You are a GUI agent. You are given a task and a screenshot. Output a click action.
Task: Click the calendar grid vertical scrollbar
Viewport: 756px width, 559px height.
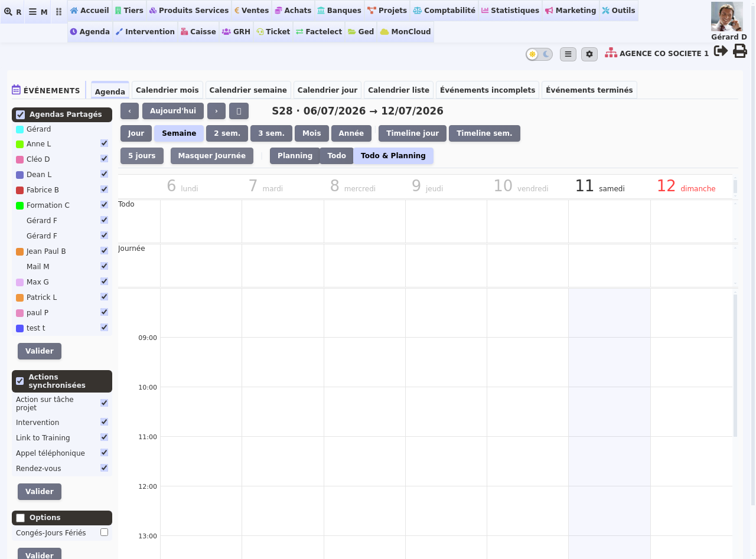(x=735, y=365)
